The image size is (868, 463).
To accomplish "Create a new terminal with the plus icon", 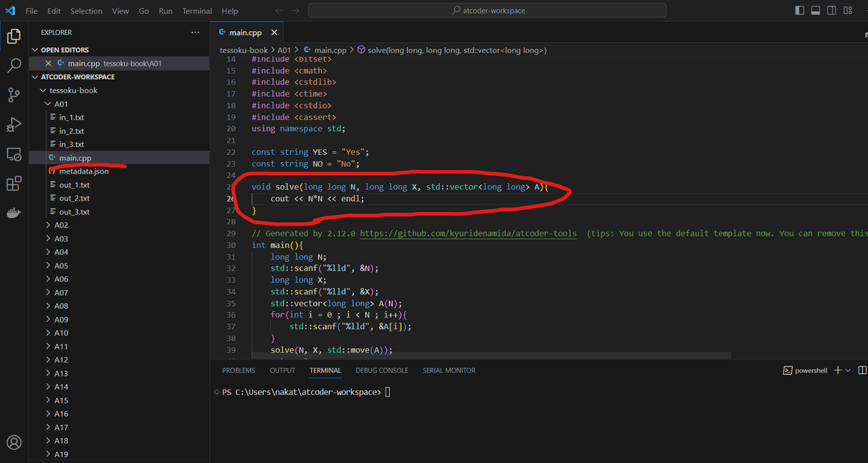I will 836,370.
